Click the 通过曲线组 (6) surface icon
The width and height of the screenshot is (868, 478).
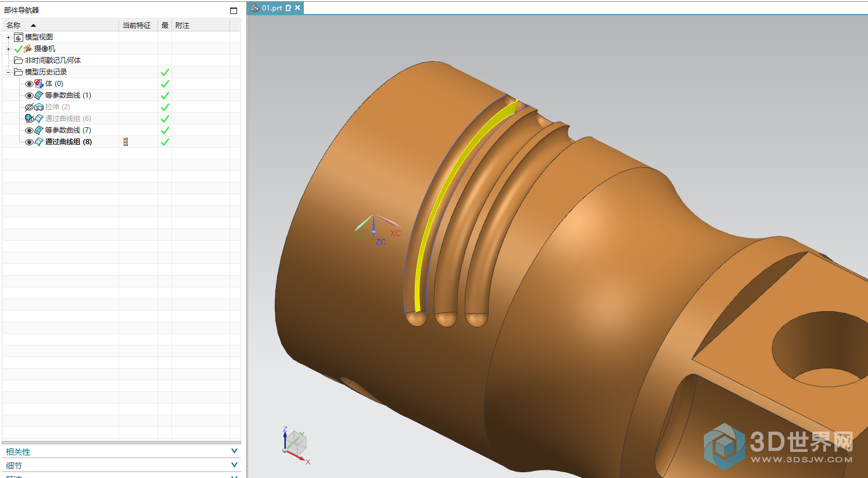pyautogui.click(x=39, y=119)
